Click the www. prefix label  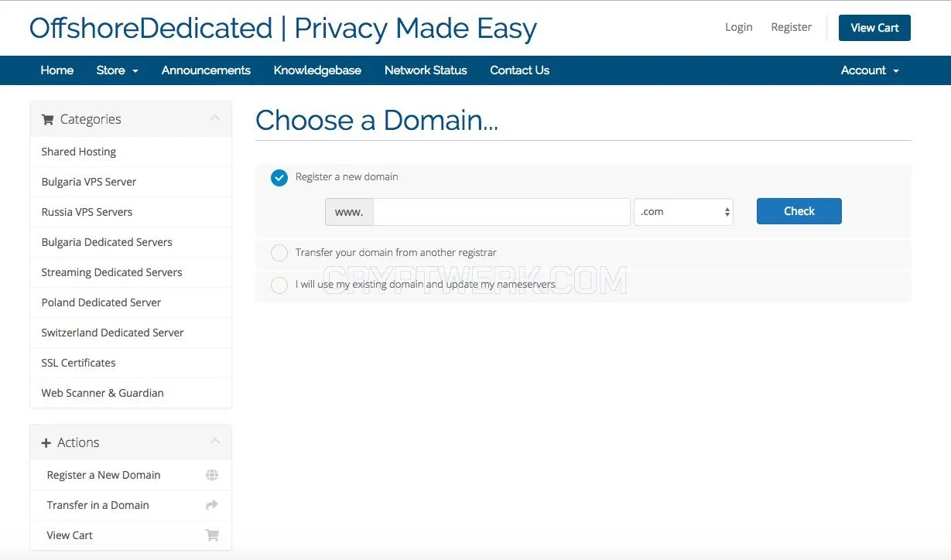[x=349, y=212]
